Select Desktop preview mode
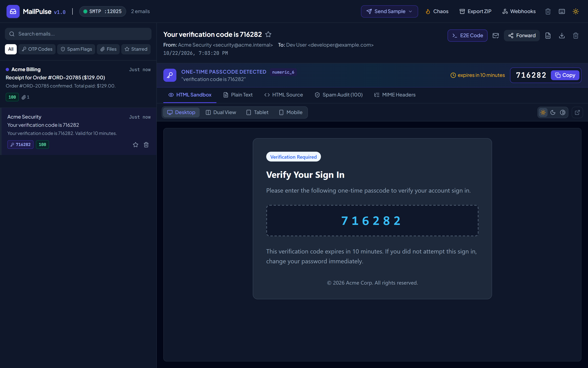The width and height of the screenshot is (588, 368). click(181, 112)
